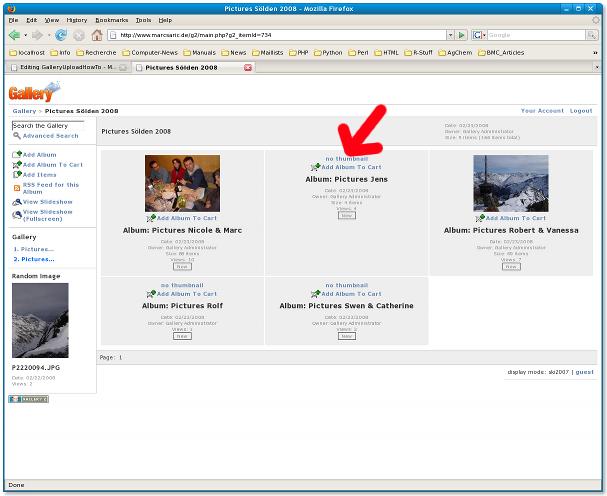607x496 pixels.
Task: Click the Reload page icon
Action: (x=61, y=35)
